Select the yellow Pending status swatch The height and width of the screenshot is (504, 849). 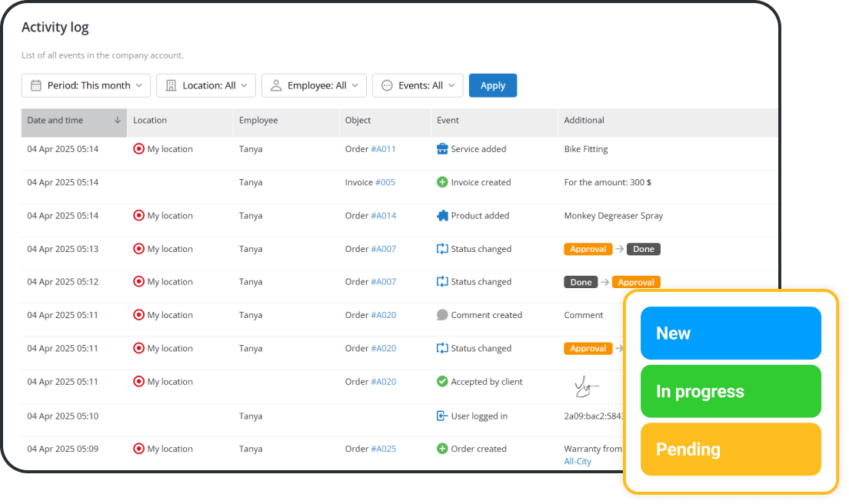tap(730, 449)
